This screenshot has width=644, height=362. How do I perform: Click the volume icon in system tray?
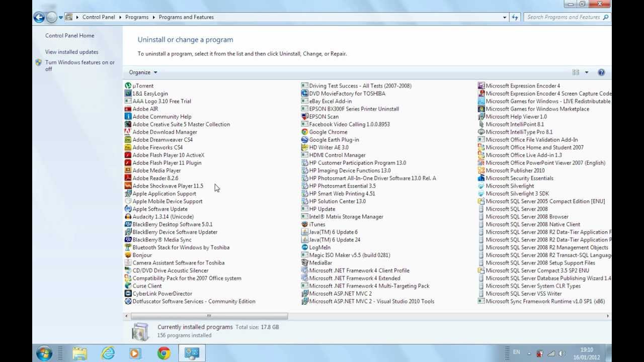pos(562,353)
